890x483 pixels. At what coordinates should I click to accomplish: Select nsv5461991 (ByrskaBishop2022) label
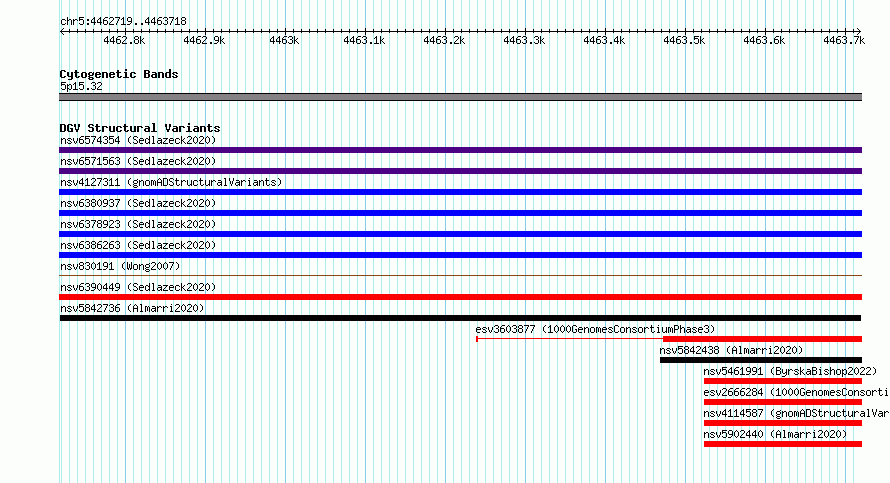point(790,371)
